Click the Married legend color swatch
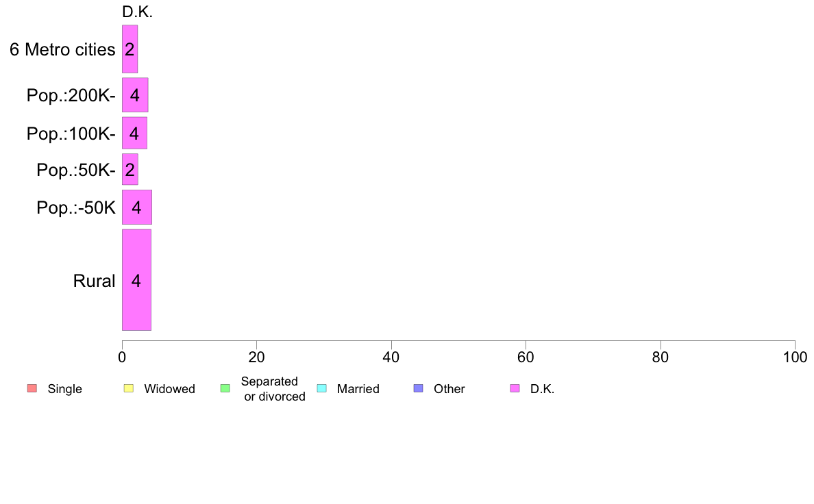 coord(322,389)
